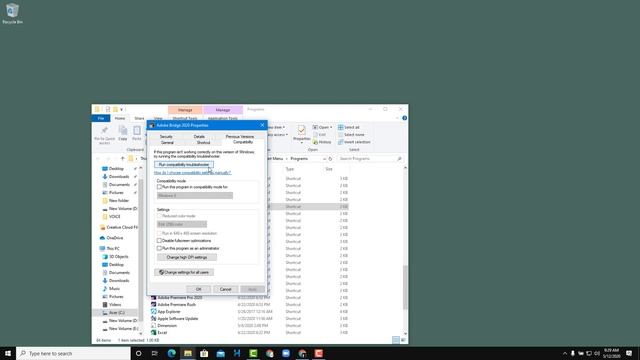Expand the Open dropdown arrow in ribbon
The height and width of the screenshot is (360, 640).
[x=331, y=127]
